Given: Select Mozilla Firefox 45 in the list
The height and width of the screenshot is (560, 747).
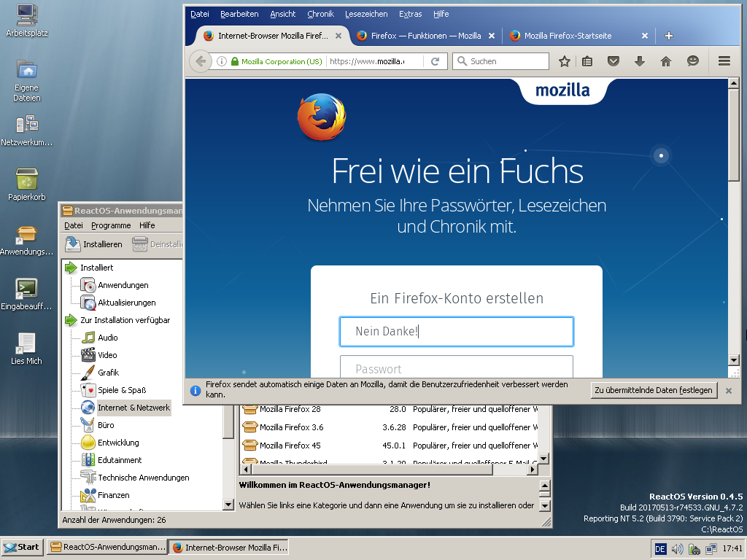Looking at the screenshot, I should click(290, 446).
